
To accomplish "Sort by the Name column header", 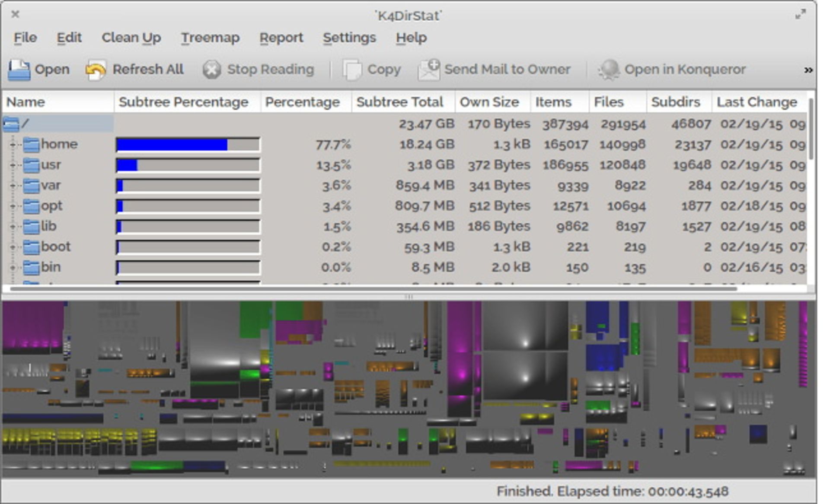I will coord(58,102).
